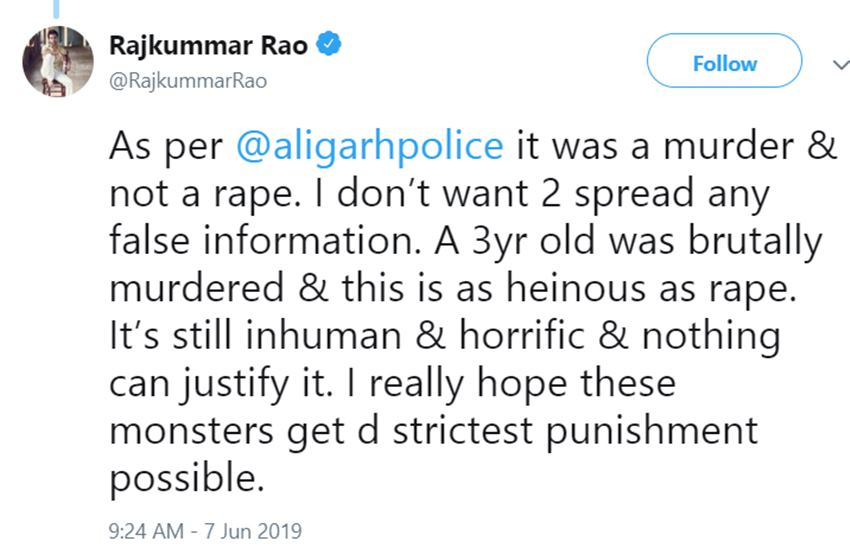Click the Rajkummar Rao display name

[208, 45]
